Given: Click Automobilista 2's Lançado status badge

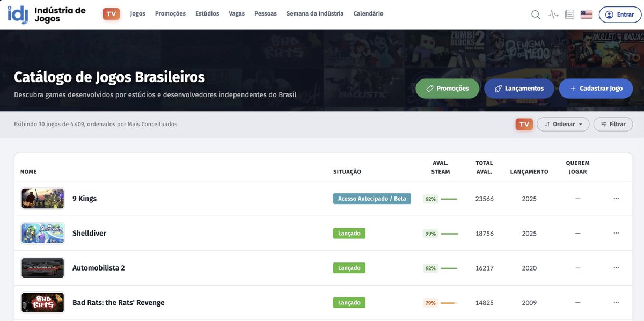Looking at the screenshot, I should coord(349,268).
